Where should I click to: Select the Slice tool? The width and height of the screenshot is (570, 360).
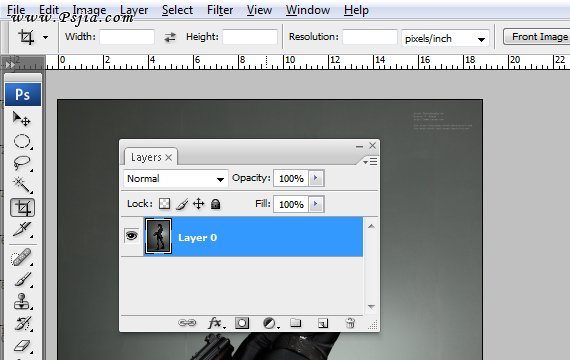coord(22,229)
